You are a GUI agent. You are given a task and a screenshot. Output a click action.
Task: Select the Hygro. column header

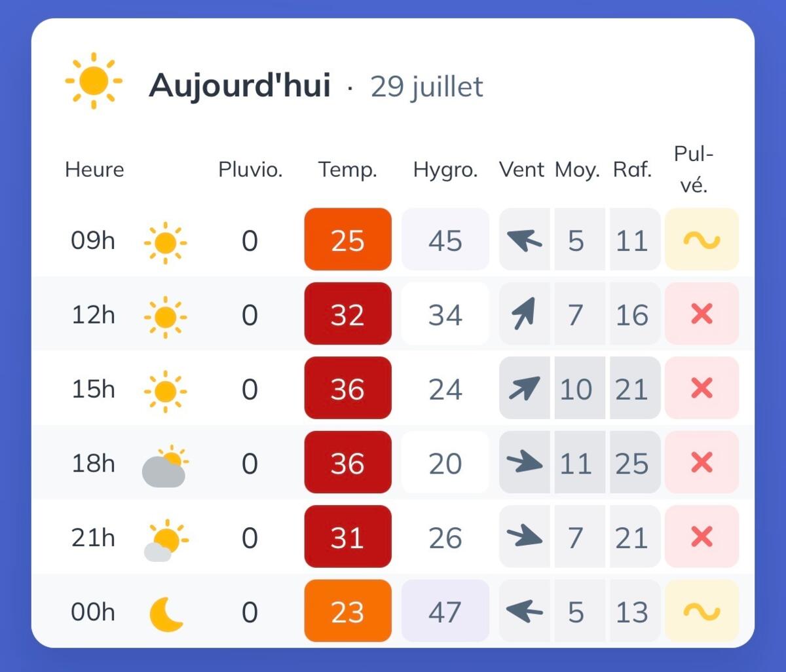click(x=445, y=170)
